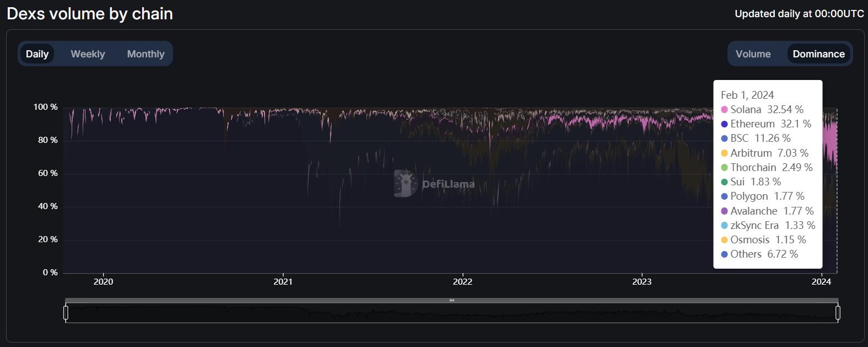Click the Others legend dot

click(x=724, y=254)
